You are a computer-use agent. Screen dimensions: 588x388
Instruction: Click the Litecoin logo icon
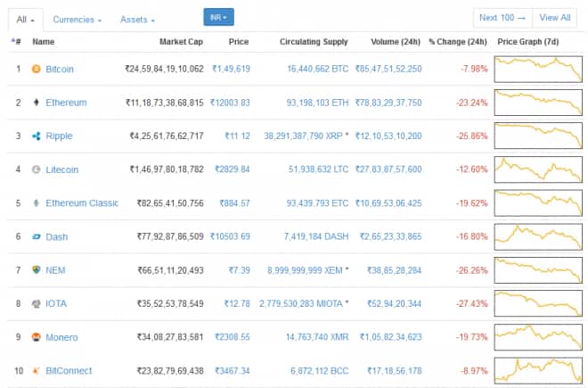click(37, 169)
